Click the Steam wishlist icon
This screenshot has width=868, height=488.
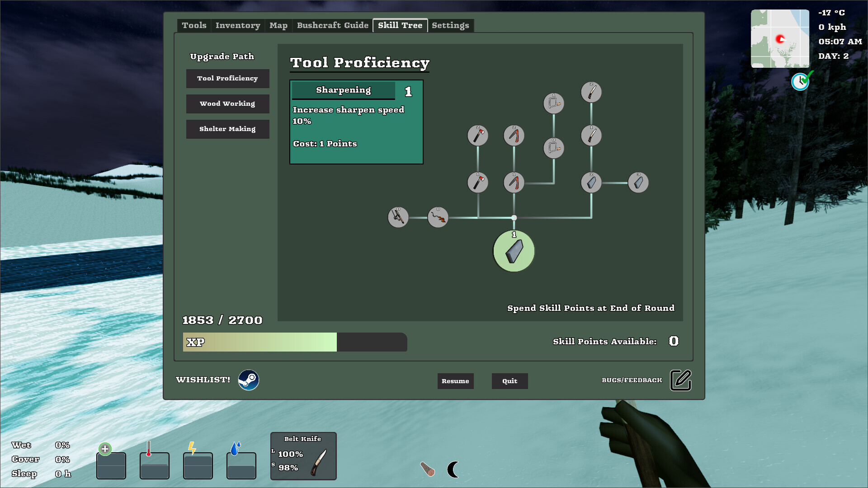click(x=249, y=380)
